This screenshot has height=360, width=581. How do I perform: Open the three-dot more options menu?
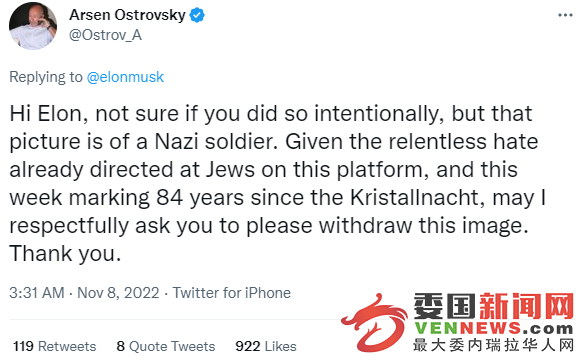tap(565, 16)
